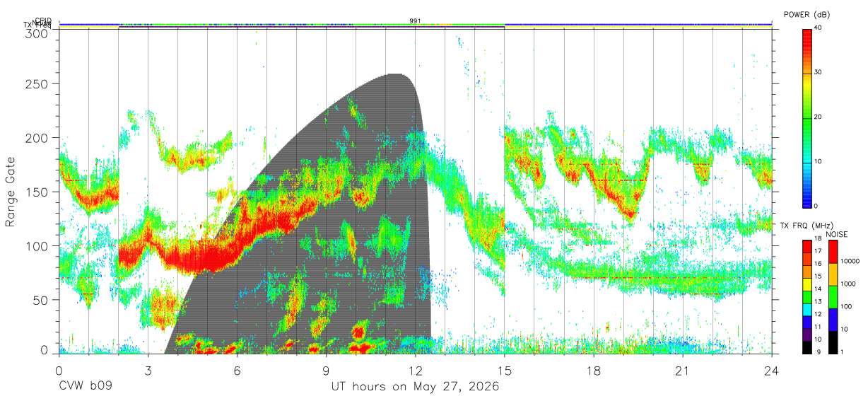The height and width of the screenshot is (401, 868).
Task: Click the '300' range gate tick label
Action: (37, 33)
